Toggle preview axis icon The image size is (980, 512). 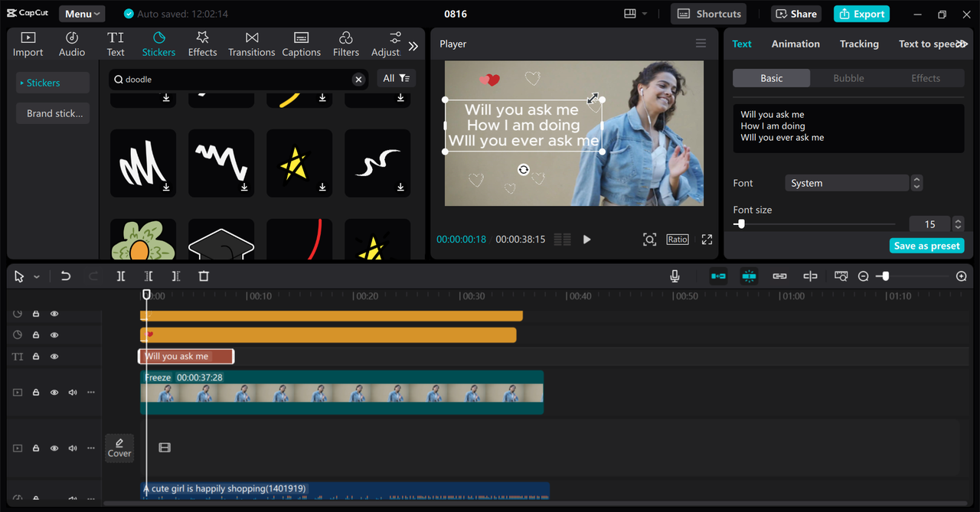810,276
